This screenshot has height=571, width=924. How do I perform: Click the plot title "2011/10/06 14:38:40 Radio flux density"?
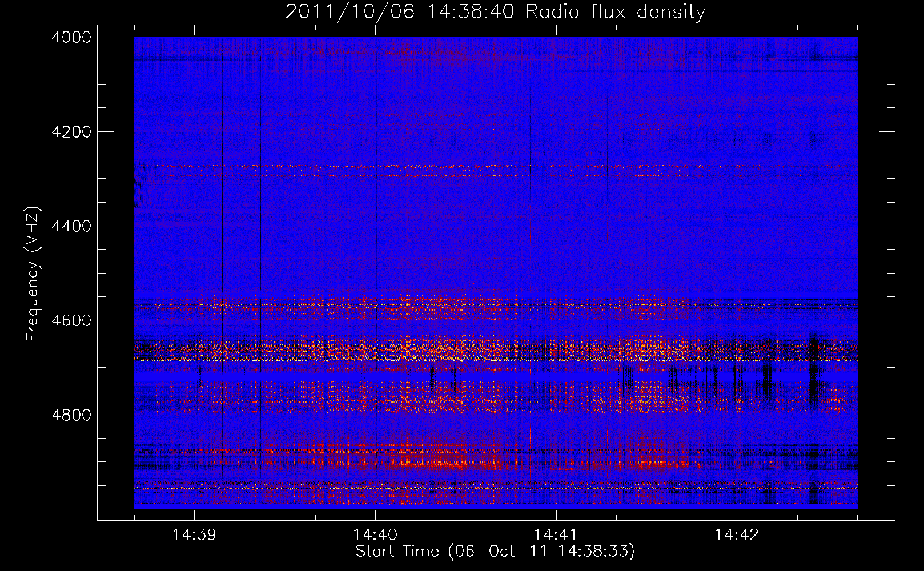[495, 11]
